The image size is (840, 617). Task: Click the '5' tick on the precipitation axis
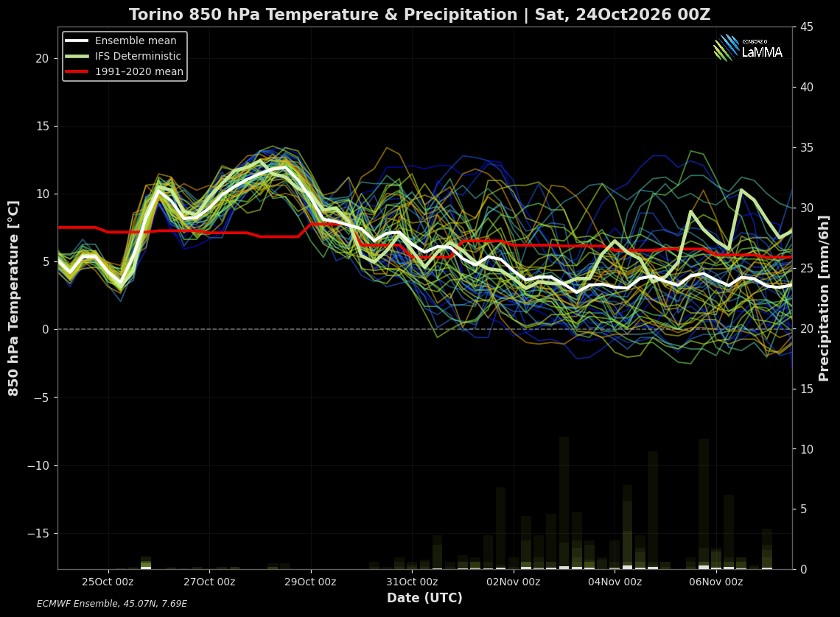click(804, 509)
